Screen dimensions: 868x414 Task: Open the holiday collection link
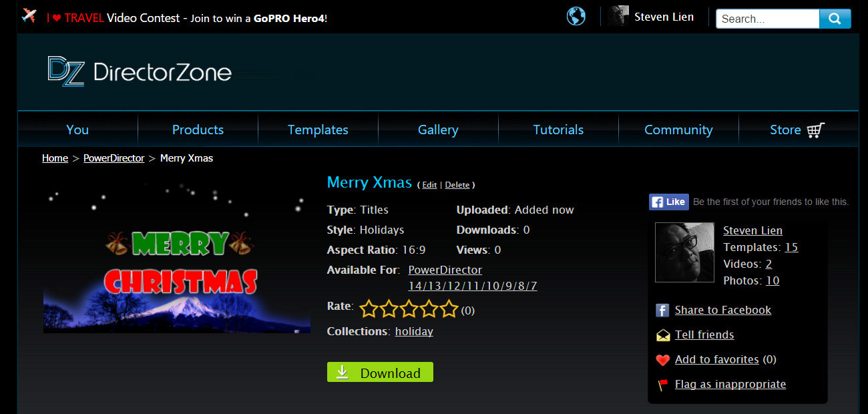pyautogui.click(x=414, y=331)
